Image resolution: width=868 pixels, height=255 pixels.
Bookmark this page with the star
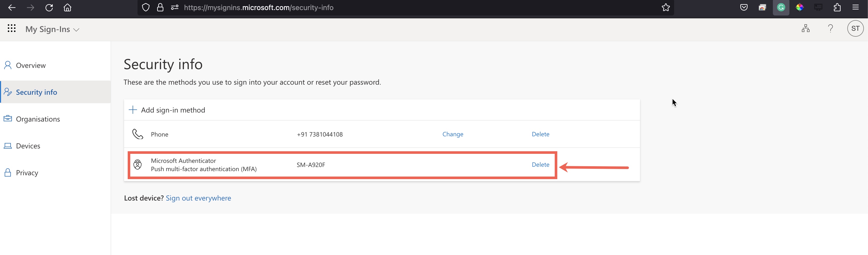pyautogui.click(x=666, y=7)
